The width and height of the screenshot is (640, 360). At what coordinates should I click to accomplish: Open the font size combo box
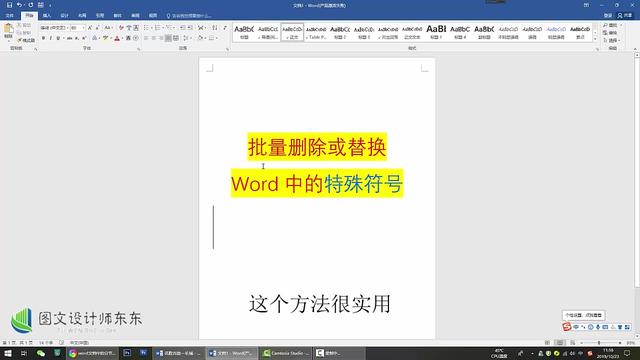pos(78,28)
